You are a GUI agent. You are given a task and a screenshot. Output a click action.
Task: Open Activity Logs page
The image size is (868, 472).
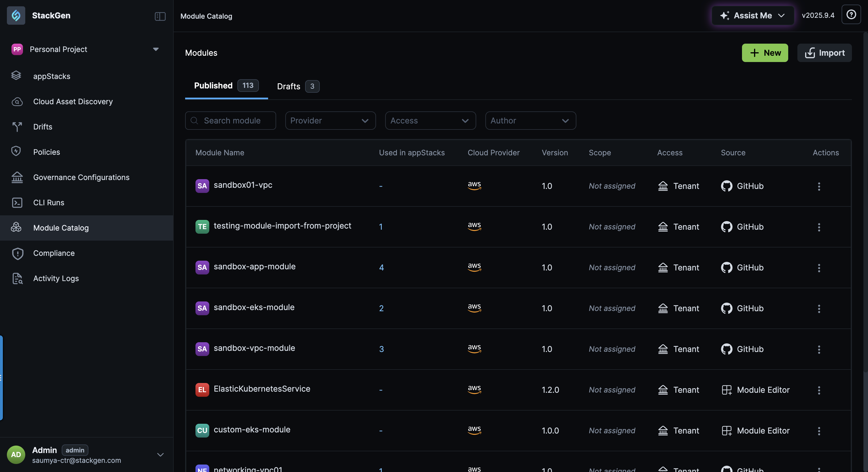[56, 278]
